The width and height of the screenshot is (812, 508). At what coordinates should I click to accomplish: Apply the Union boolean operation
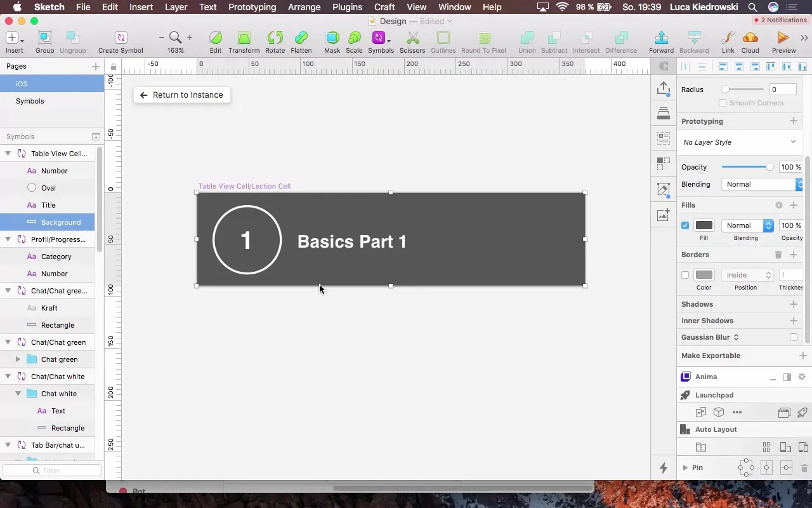[527, 41]
